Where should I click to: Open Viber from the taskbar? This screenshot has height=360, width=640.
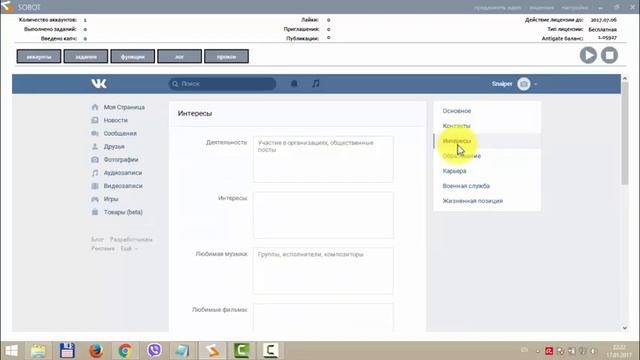[x=154, y=351]
